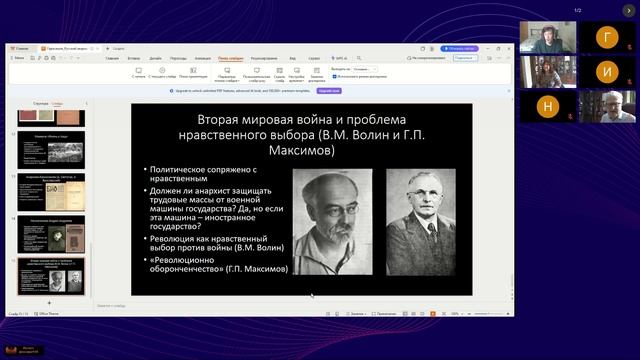
Task: Open the Рецензирование tab
Action: [x=264, y=58]
